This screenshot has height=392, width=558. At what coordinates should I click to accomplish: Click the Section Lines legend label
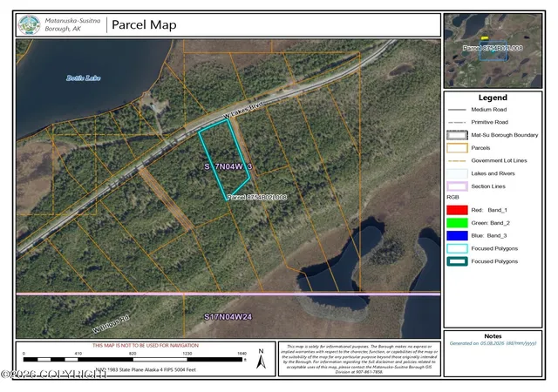488,186
